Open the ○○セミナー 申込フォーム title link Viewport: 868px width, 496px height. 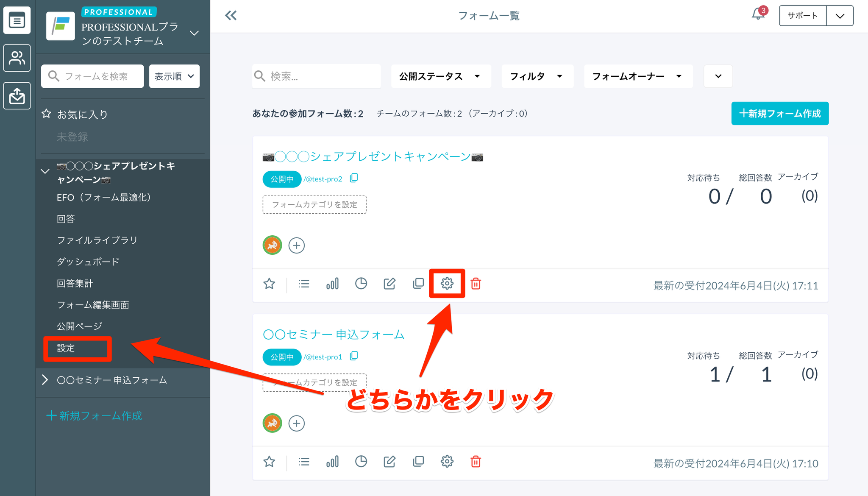[x=334, y=334]
